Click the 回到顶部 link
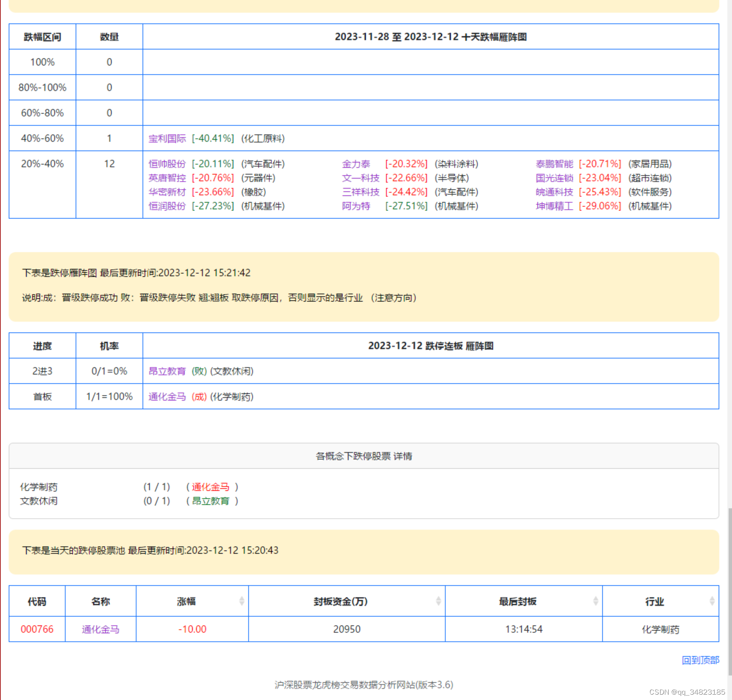 [700, 660]
